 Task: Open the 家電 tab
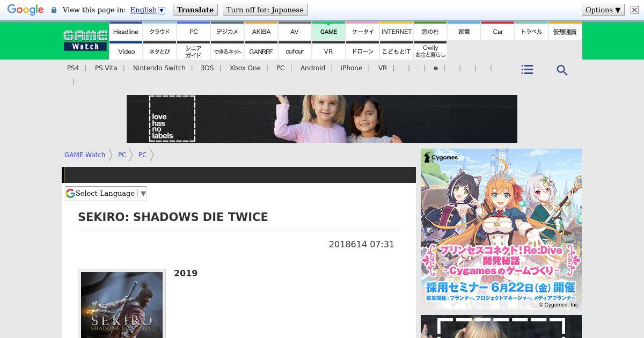(x=464, y=31)
